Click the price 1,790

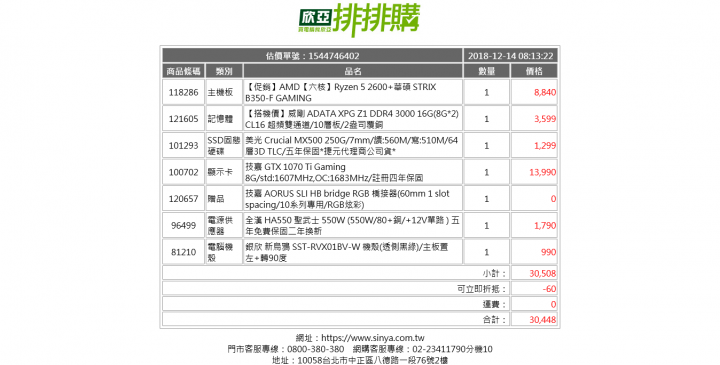click(545, 225)
